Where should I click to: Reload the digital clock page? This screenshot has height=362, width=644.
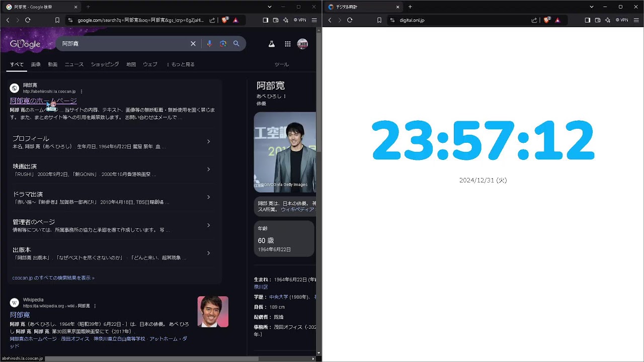click(x=350, y=20)
